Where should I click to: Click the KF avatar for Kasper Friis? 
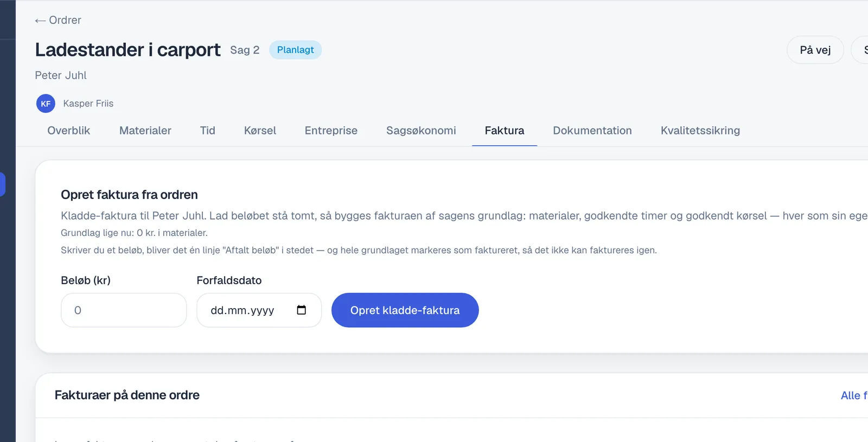point(46,104)
